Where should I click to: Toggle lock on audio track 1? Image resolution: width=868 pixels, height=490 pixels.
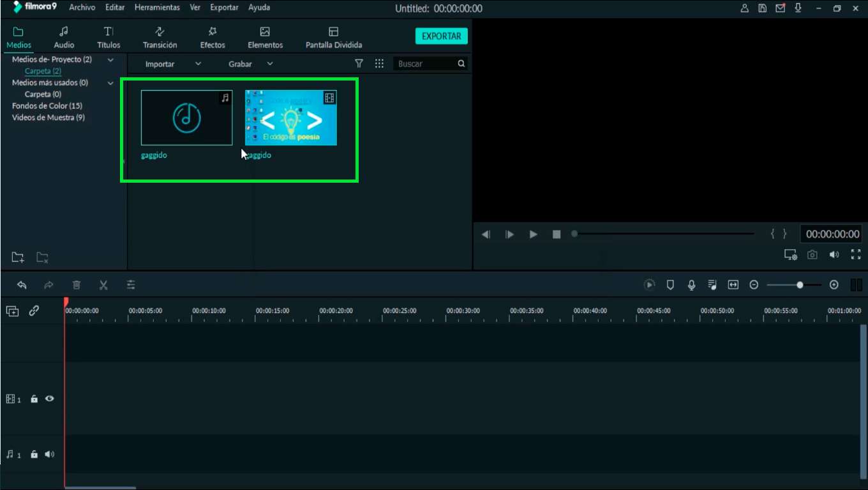[x=34, y=455]
